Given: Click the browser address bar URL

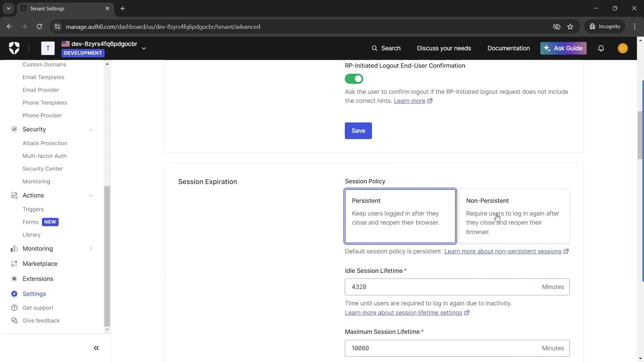Looking at the screenshot, I should tap(163, 26).
